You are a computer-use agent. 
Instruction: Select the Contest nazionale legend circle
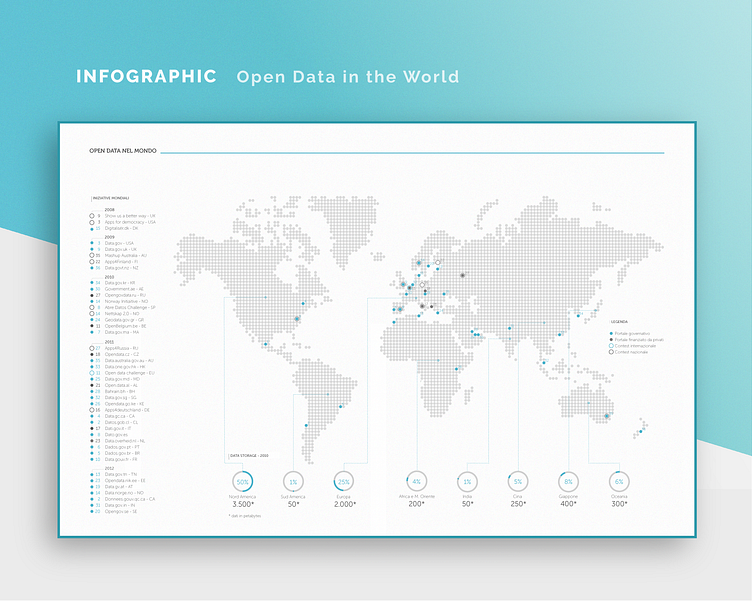pos(610,353)
